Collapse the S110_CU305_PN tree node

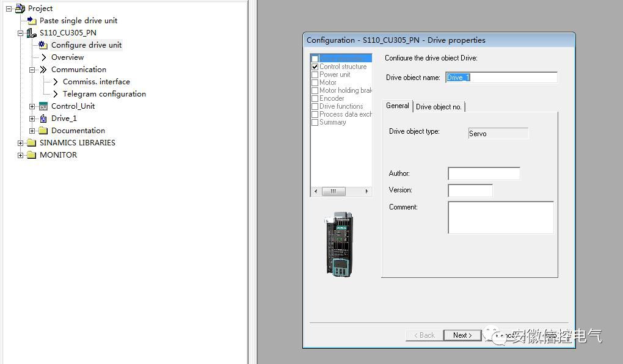[x=20, y=33]
